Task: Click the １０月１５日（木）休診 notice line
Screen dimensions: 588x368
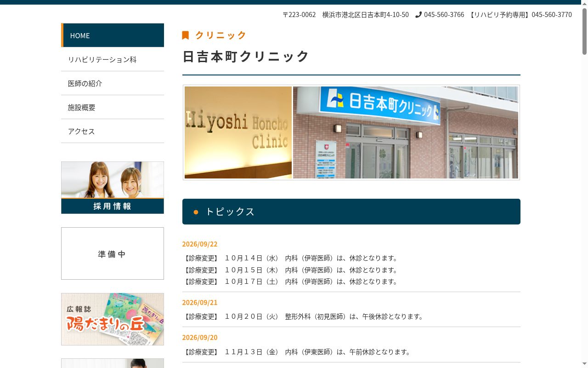Action: [291, 270]
